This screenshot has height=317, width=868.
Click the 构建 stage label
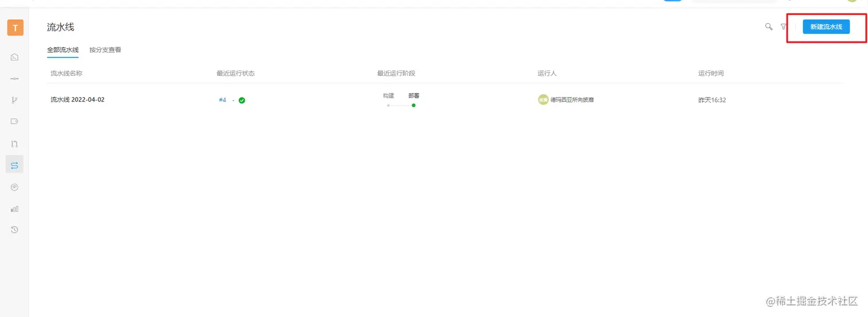click(389, 95)
